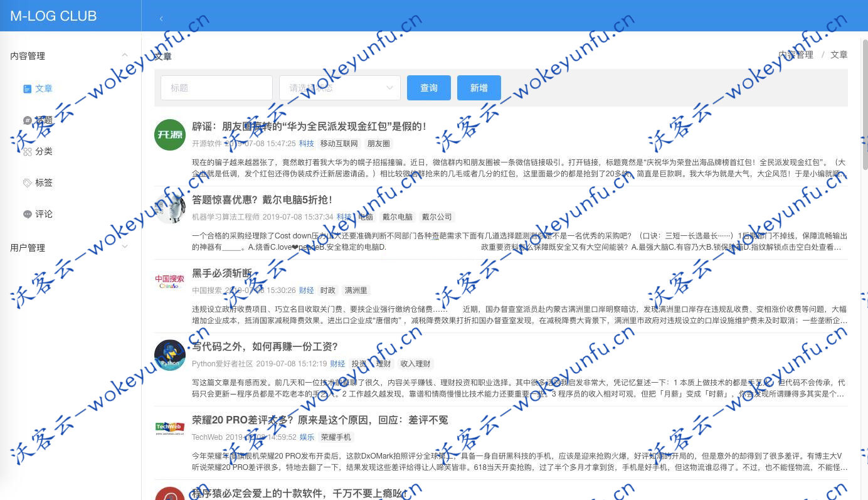Click 财经 category on 黑手必须斩断 article
Image resolution: width=868 pixels, height=500 pixels.
click(x=307, y=290)
